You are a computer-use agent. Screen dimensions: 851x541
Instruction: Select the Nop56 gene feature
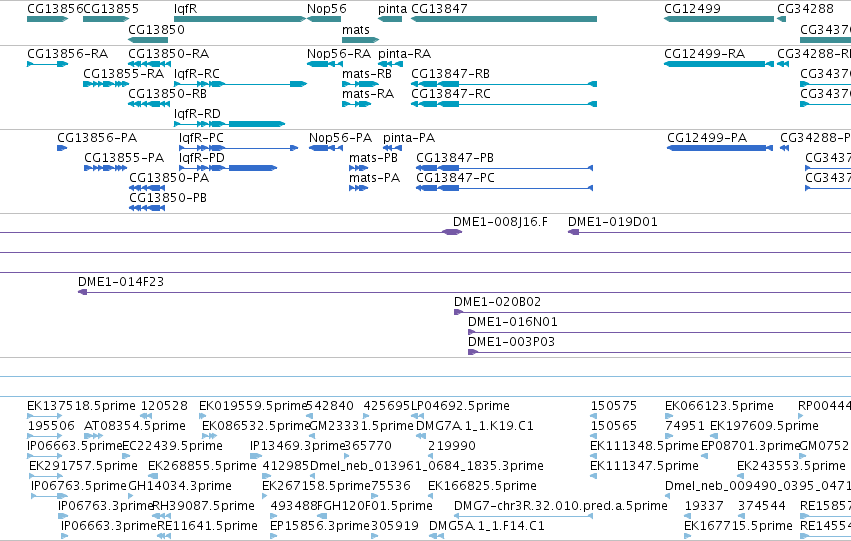pos(324,19)
